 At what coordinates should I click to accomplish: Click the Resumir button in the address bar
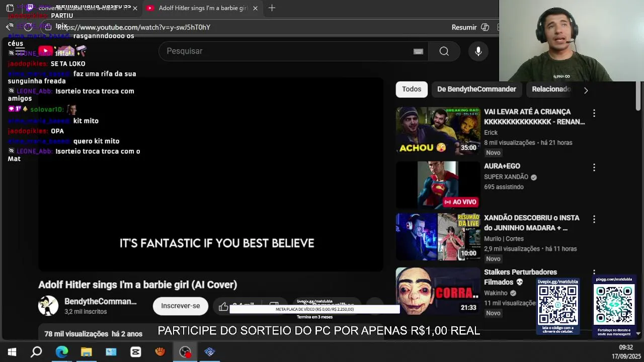[x=464, y=27]
